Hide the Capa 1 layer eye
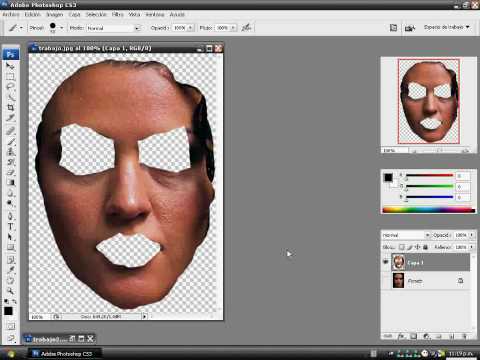The height and width of the screenshot is (360, 480). coord(386,262)
